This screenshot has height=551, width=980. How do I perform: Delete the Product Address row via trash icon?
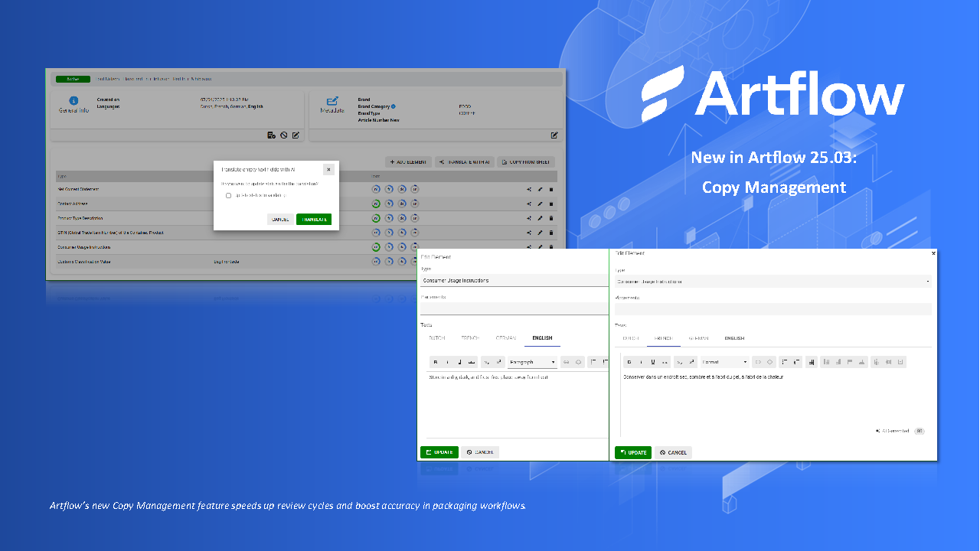551,204
